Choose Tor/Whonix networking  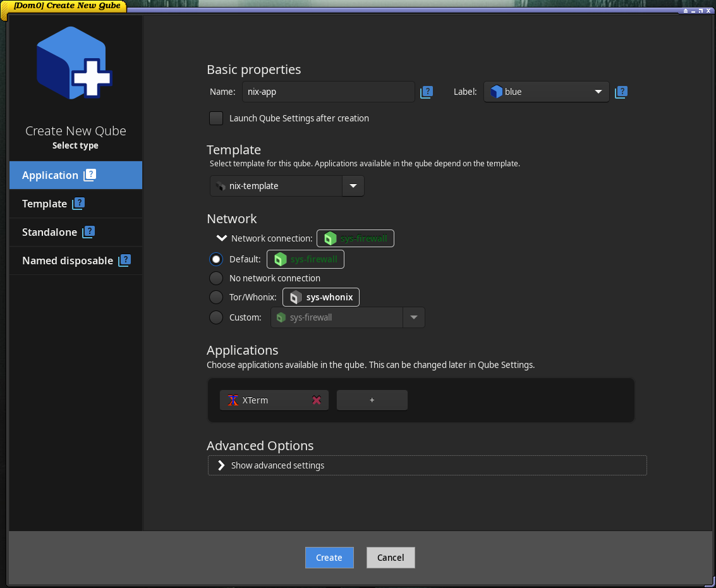tap(215, 297)
